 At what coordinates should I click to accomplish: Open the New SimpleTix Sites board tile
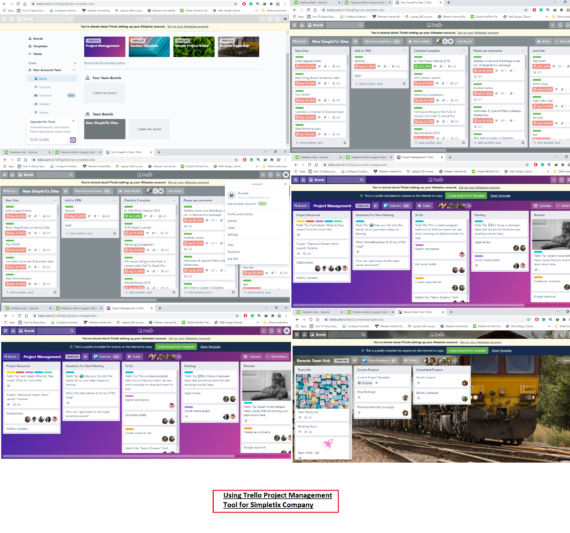tap(105, 129)
